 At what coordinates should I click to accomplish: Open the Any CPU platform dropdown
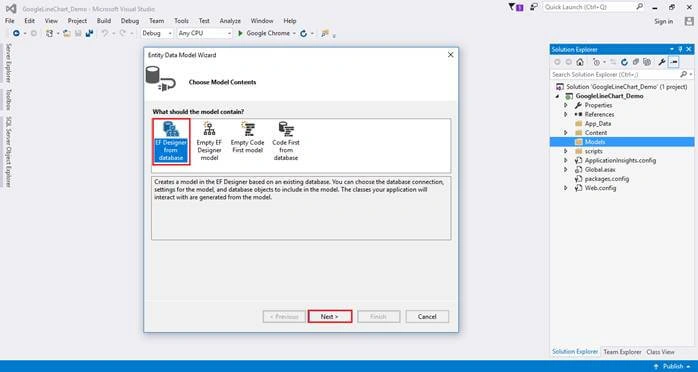(x=205, y=33)
